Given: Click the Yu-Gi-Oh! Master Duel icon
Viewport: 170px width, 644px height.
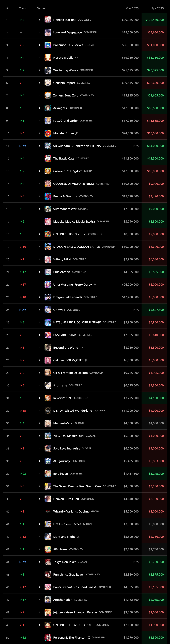Looking at the screenshot, I should (x=48, y=436).
